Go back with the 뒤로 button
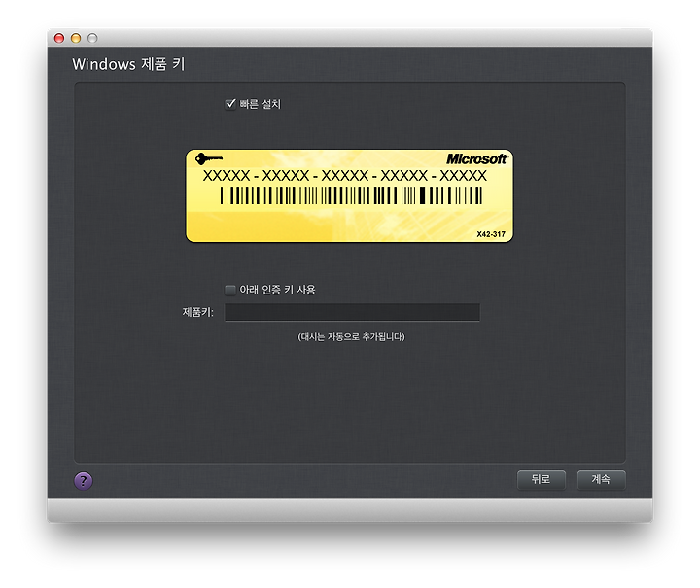 point(542,479)
